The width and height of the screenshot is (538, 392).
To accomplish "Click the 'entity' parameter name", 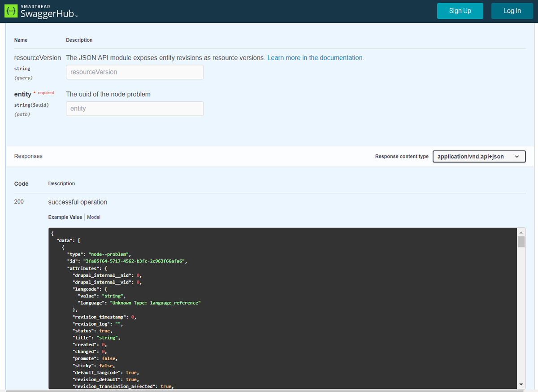I will coord(23,94).
